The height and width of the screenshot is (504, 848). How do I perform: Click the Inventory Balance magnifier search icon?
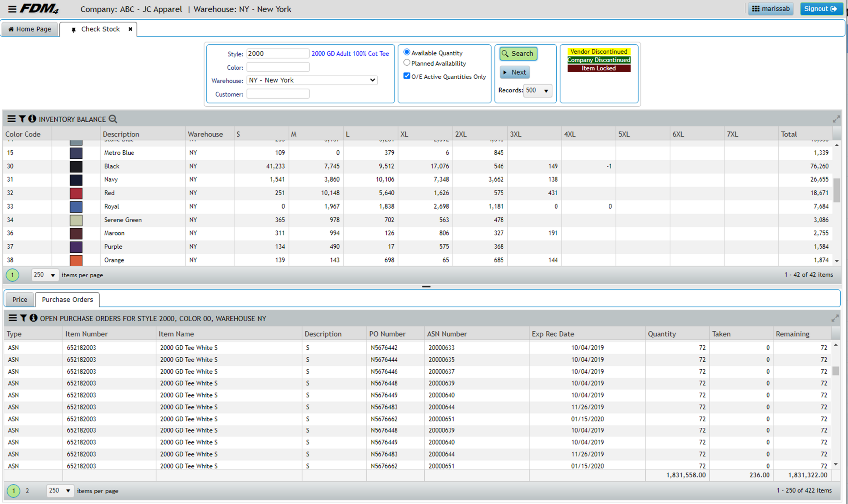pos(113,119)
